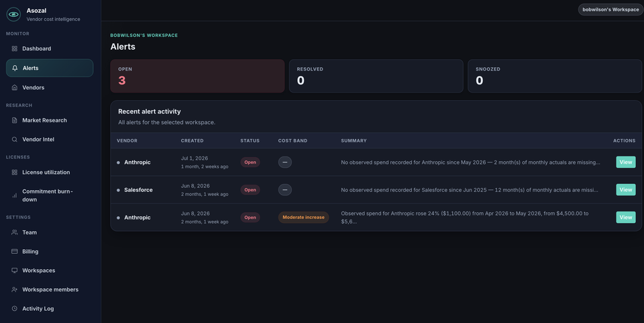Click the Dashboard grid icon

(14, 48)
